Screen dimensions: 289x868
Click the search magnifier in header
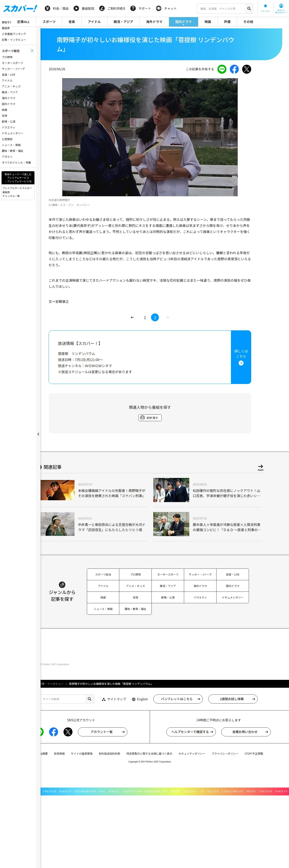point(249,8)
